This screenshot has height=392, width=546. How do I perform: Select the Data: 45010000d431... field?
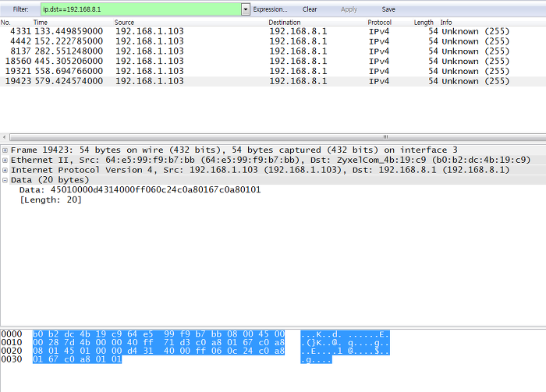[x=140, y=190]
